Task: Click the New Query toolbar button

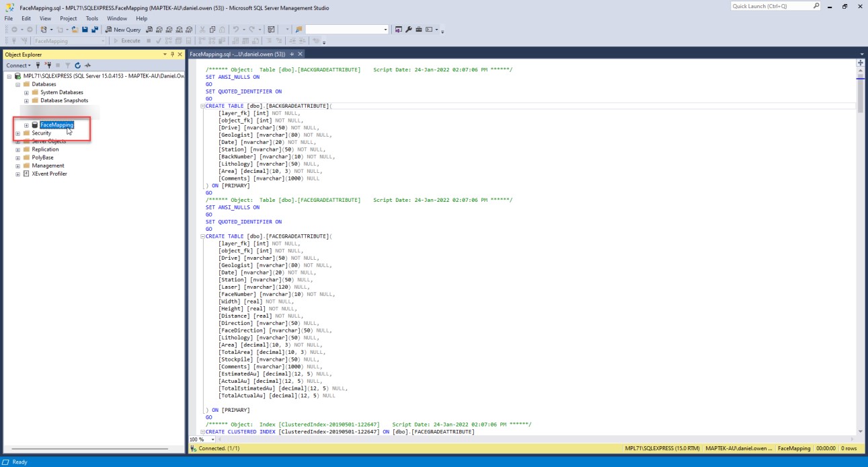Action: 123,30
